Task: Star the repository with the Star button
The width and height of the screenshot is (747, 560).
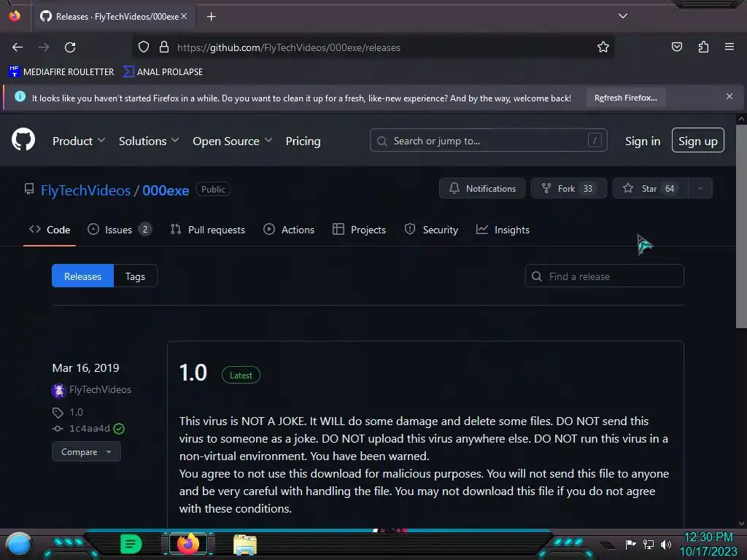Action: [x=650, y=189]
